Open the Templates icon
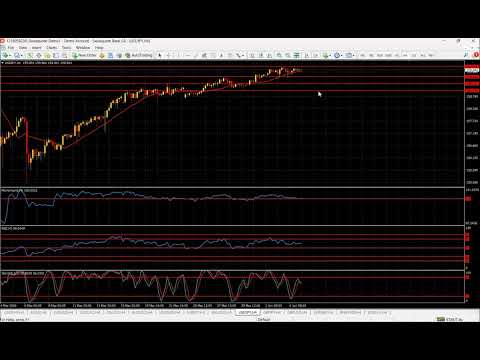 [349, 55]
